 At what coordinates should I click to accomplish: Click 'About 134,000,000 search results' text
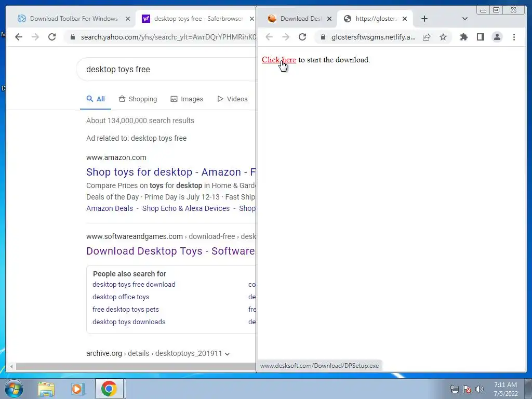(140, 121)
